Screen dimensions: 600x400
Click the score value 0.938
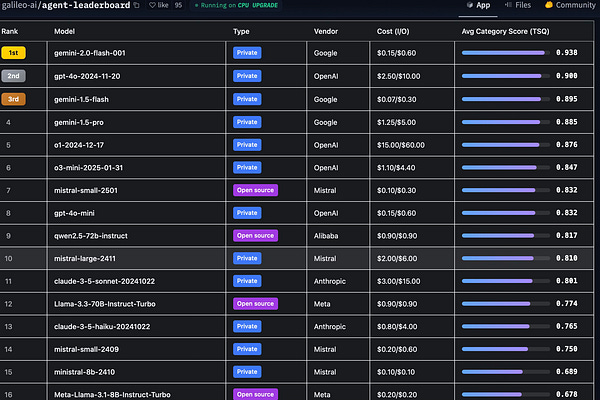pos(567,53)
